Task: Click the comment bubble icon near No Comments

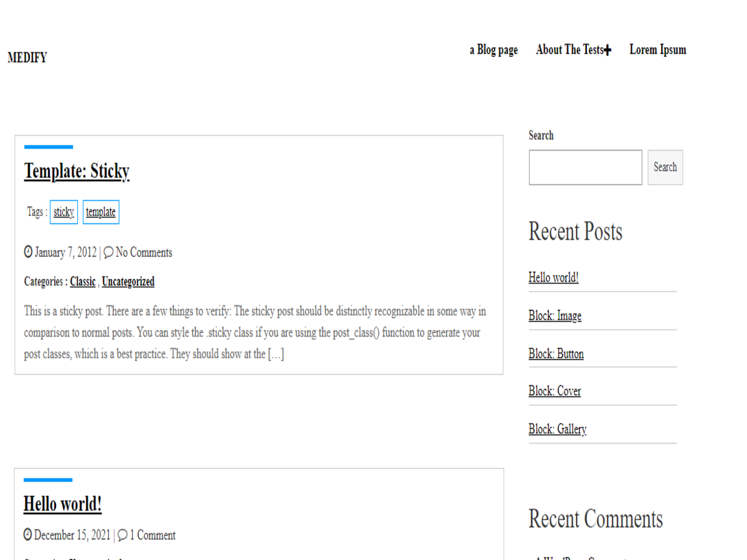Action: (109, 252)
